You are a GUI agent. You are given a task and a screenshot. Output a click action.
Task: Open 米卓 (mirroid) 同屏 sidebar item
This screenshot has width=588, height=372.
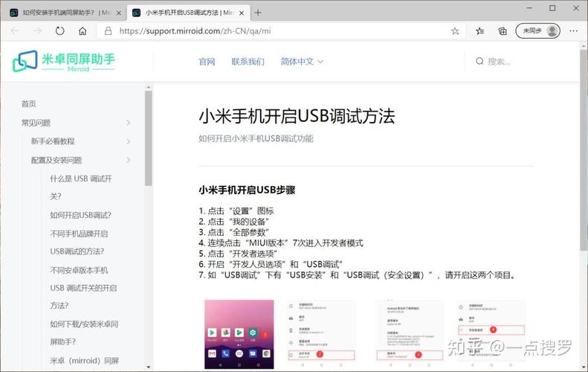tap(85, 361)
